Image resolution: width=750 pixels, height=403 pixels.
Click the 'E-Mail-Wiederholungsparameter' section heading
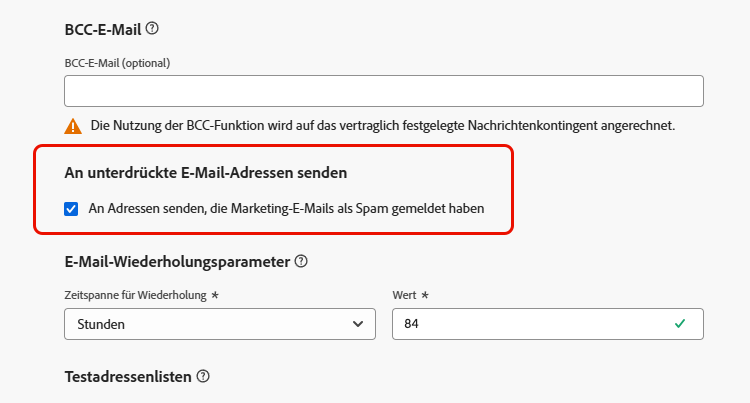[x=177, y=262]
